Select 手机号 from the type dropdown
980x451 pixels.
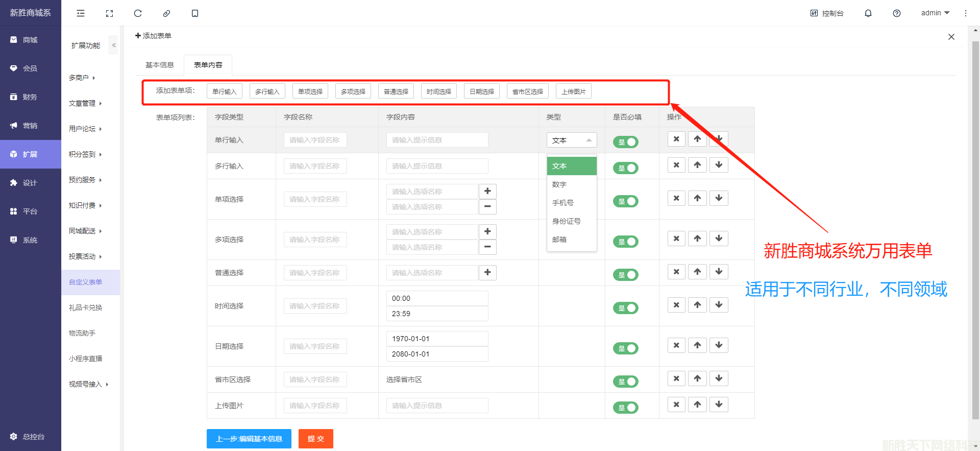coord(563,203)
